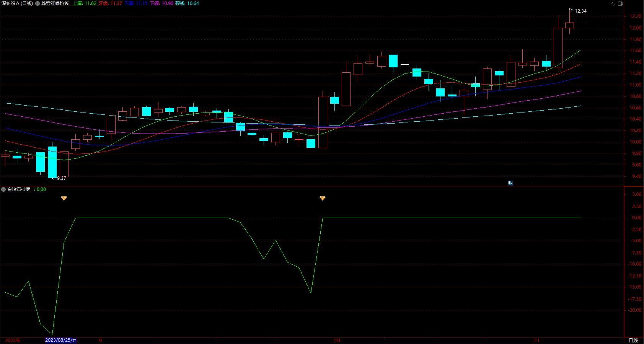
Task: Click the 12.20 price axis label
Action: point(636,16)
